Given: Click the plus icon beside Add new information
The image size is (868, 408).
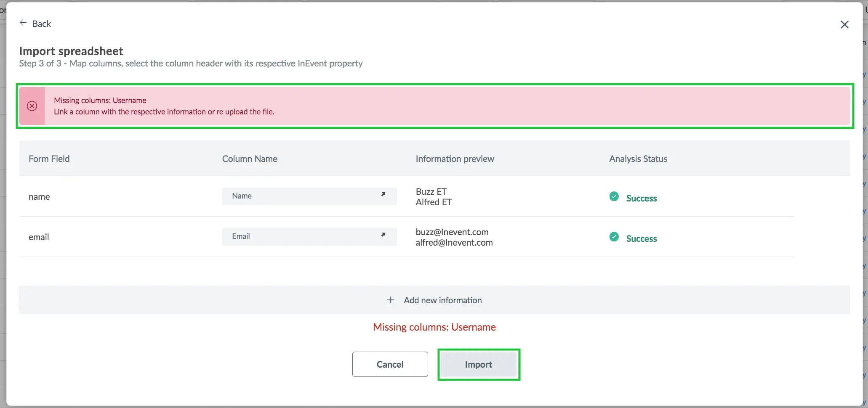Looking at the screenshot, I should (x=391, y=300).
